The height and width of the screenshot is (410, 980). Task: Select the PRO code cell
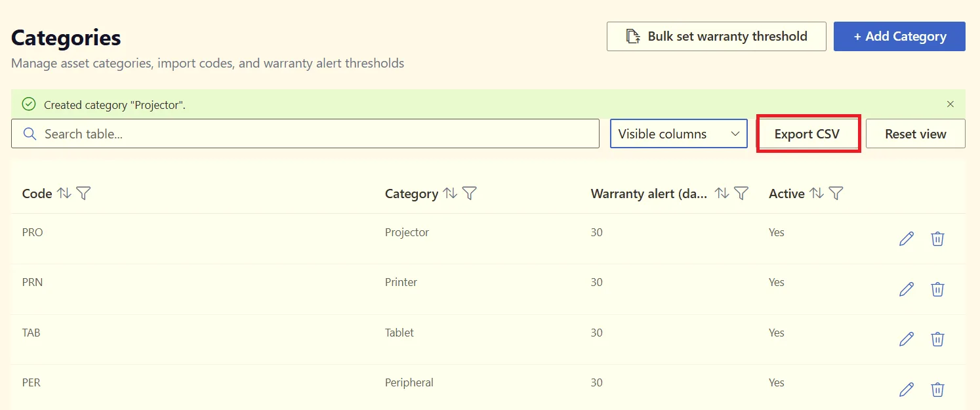33,232
